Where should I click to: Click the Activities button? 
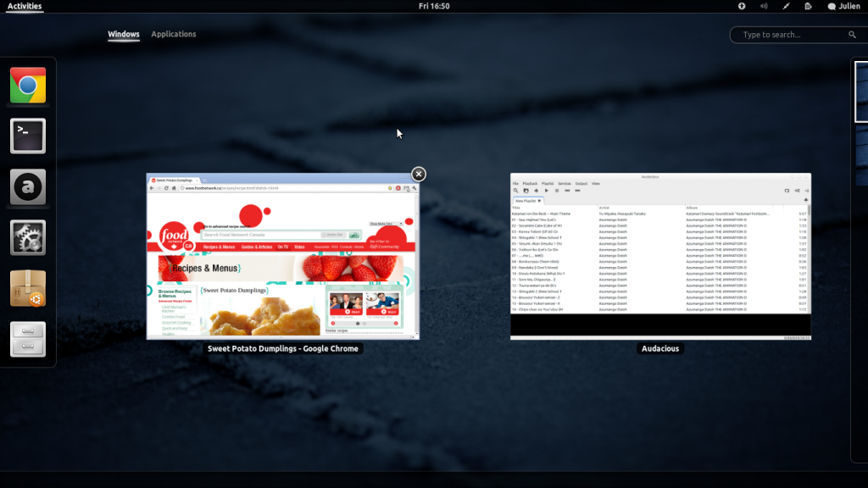(24, 6)
